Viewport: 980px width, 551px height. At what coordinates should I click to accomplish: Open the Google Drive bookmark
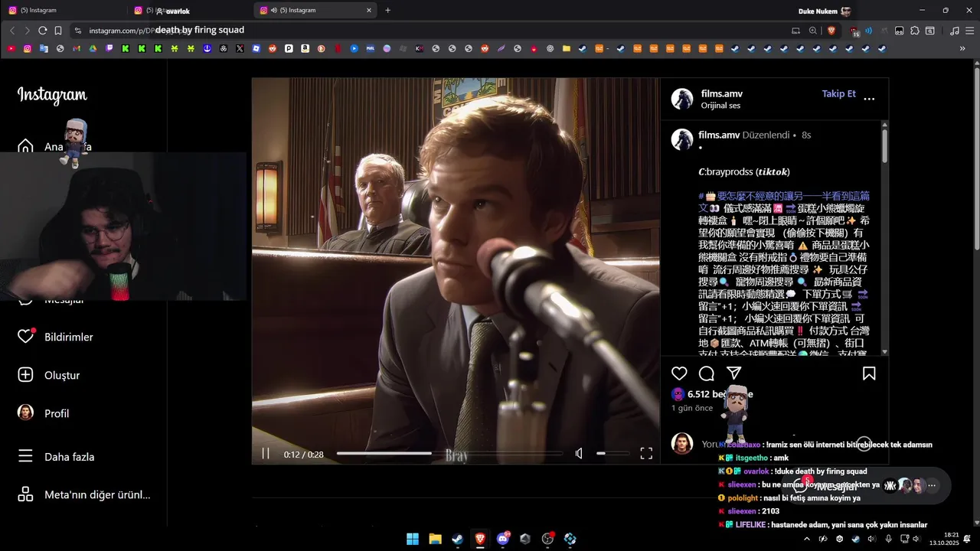coord(93,48)
